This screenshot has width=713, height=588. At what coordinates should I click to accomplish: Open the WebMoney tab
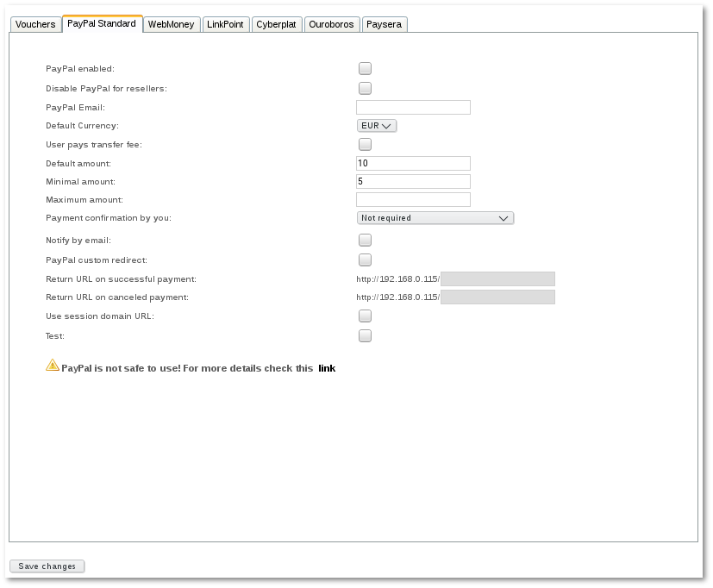click(x=172, y=25)
